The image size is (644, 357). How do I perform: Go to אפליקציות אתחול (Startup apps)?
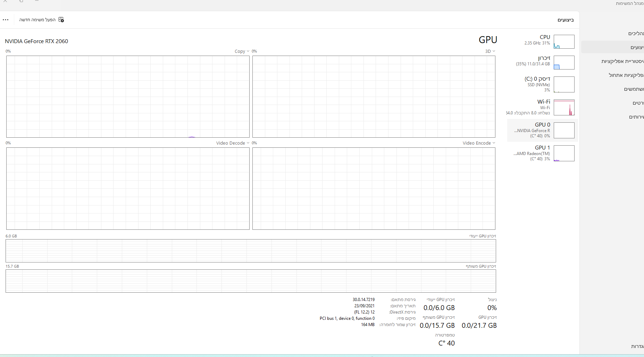pyautogui.click(x=626, y=75)
